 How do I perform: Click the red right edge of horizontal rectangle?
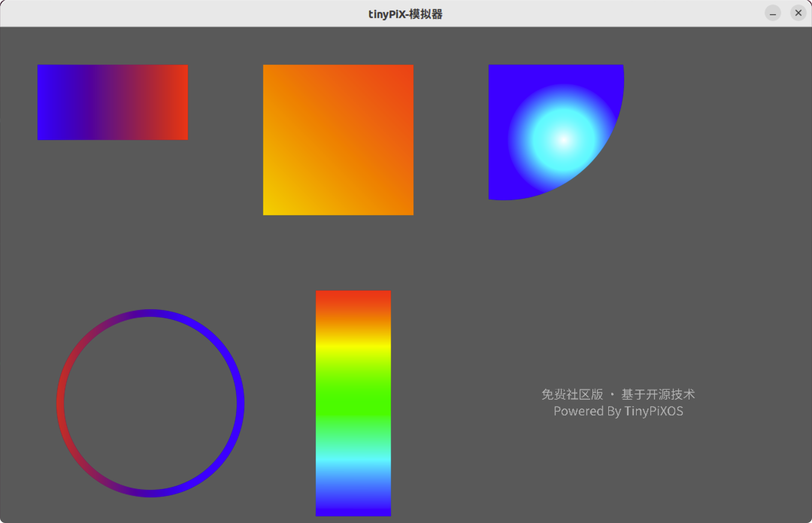click(x=183, y=102)
